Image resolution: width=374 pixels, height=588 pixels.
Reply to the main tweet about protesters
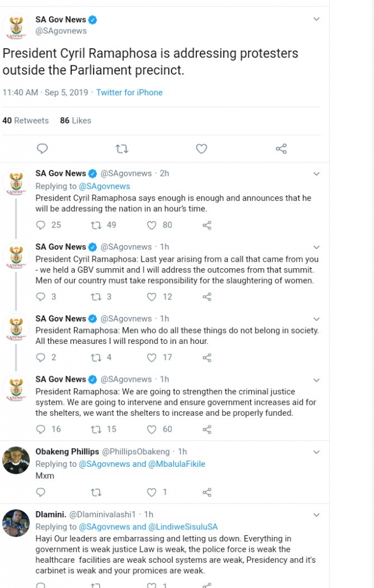click(x=42, y=149)
